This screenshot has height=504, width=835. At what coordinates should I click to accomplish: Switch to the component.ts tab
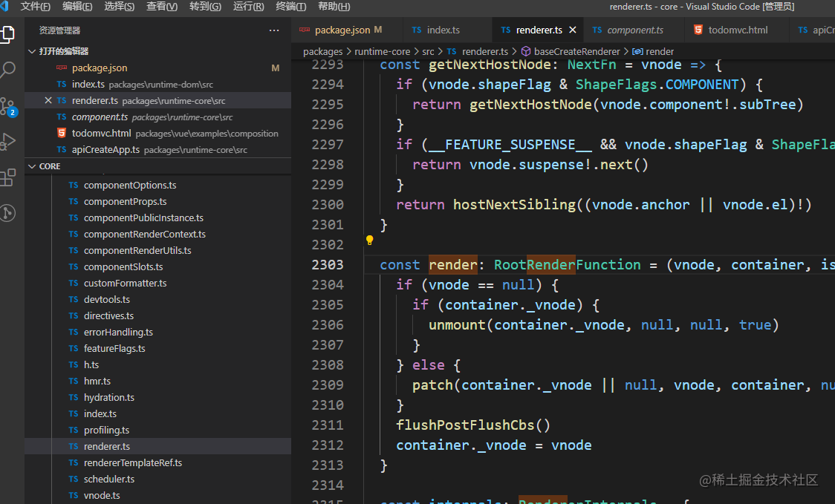pyautogui.click(x=634, y=30)
